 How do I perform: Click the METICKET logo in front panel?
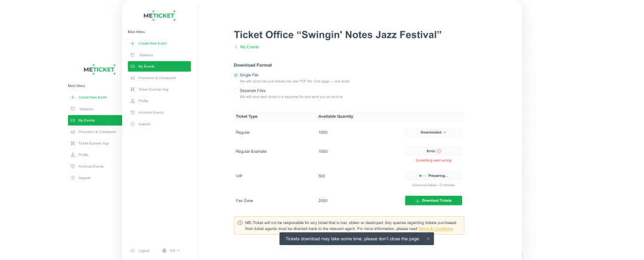click(x=159, y=16)
